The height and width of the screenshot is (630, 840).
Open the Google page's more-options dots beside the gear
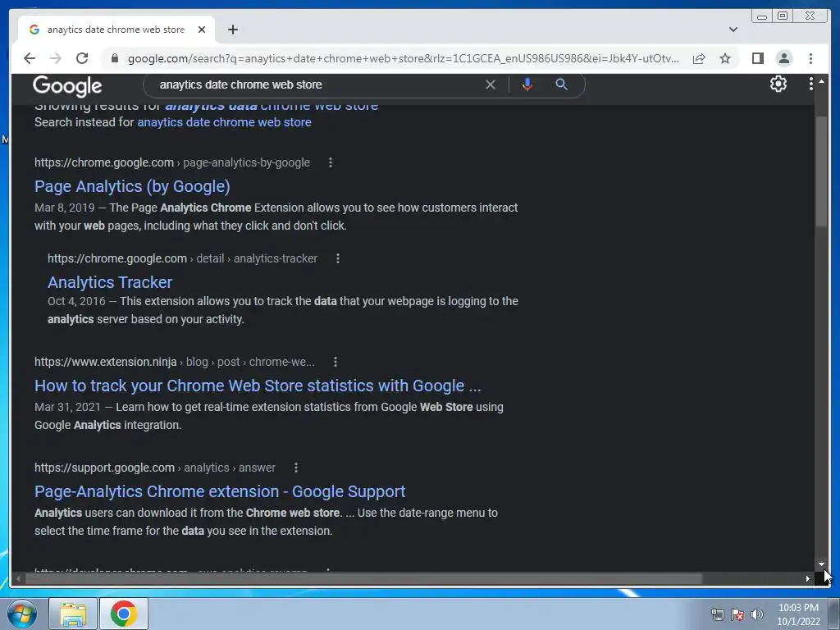click(x=810, y=84)
